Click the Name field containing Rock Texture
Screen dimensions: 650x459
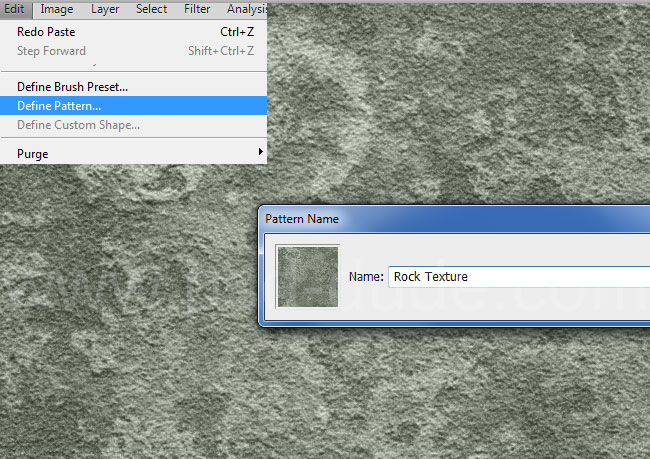click(x=519, y=277)
